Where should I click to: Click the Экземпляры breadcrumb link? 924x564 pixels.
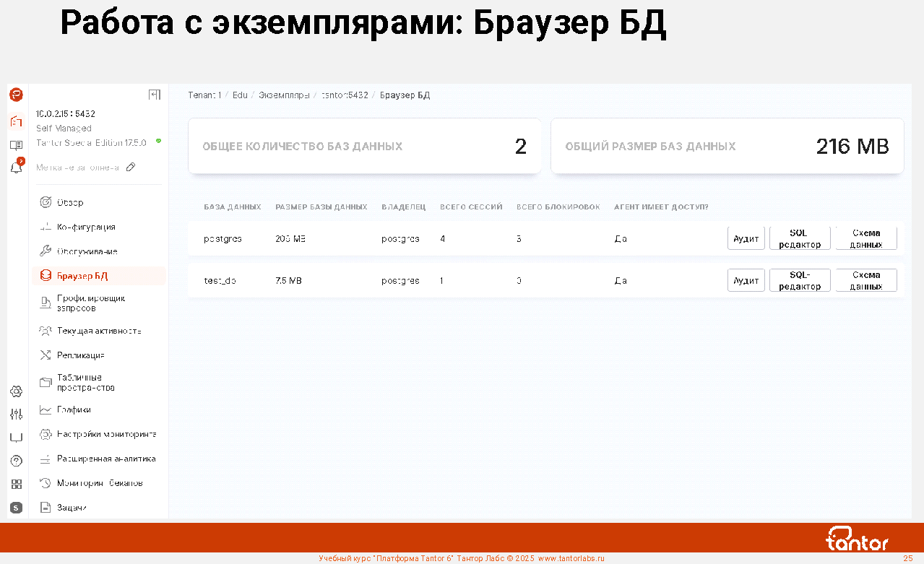coord(284,95)
